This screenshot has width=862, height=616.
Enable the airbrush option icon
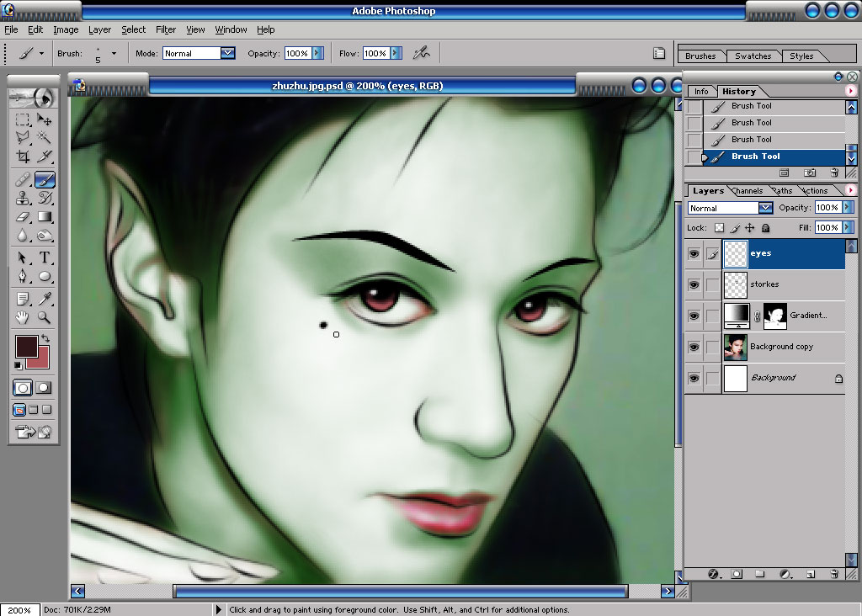click(x=422, y=53)
